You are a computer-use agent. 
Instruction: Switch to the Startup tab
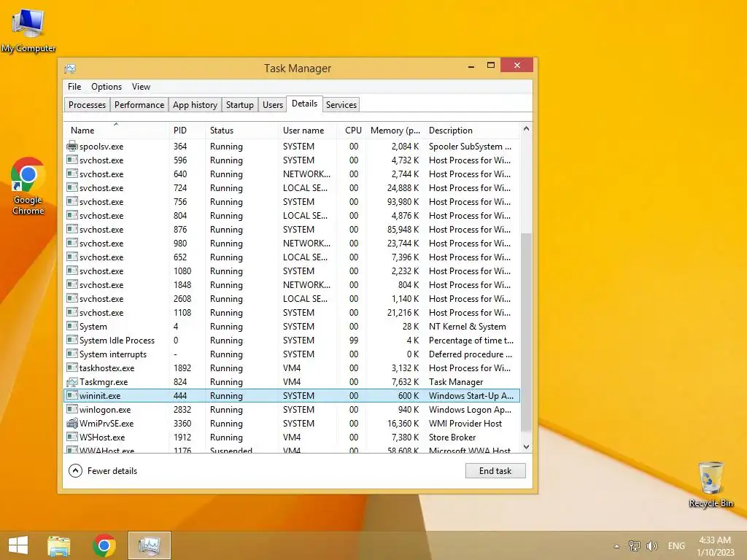(x=239, y=105)
